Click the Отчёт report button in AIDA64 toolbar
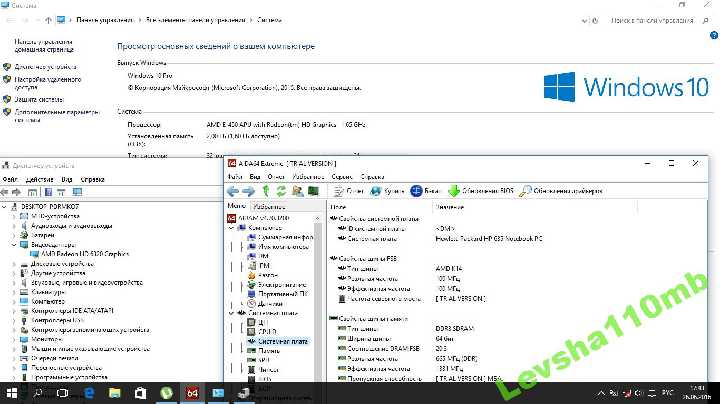 tap(349, 191)
